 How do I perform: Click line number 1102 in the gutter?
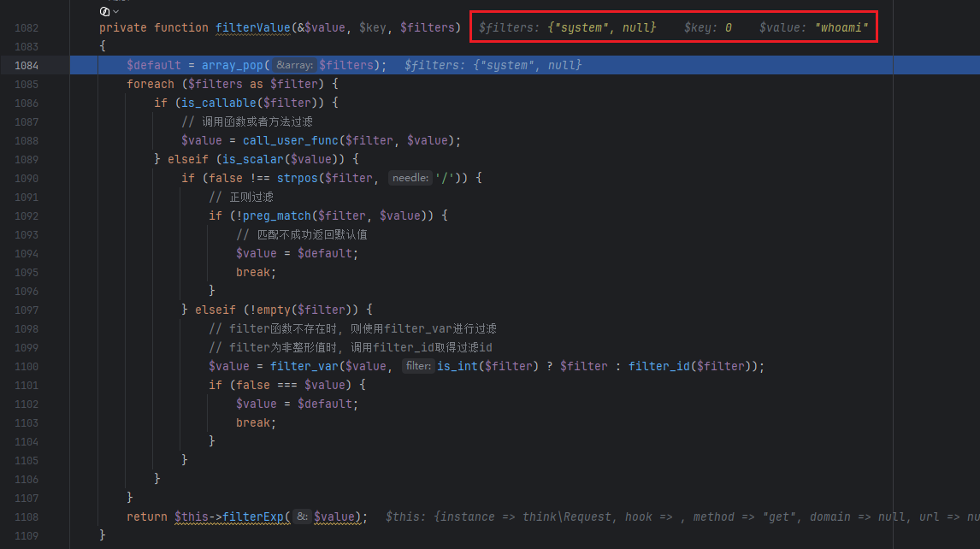[27, 404]
